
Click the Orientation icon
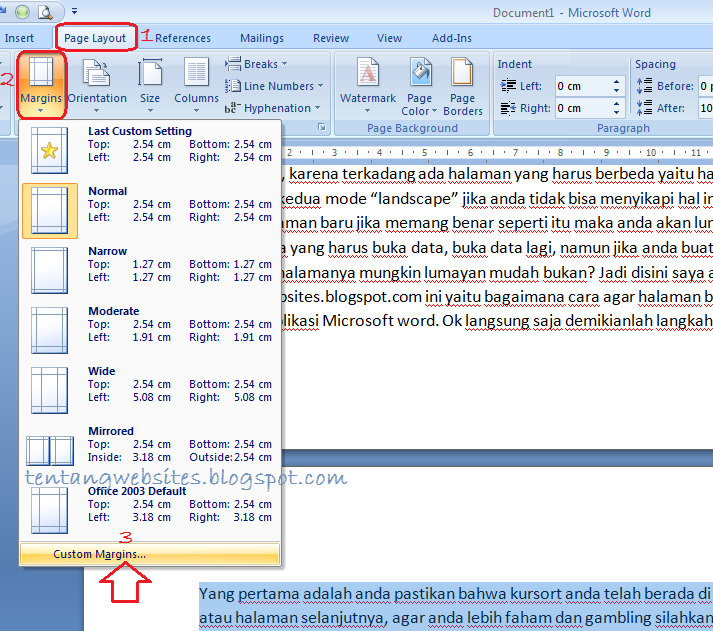(x=96, y=73)
